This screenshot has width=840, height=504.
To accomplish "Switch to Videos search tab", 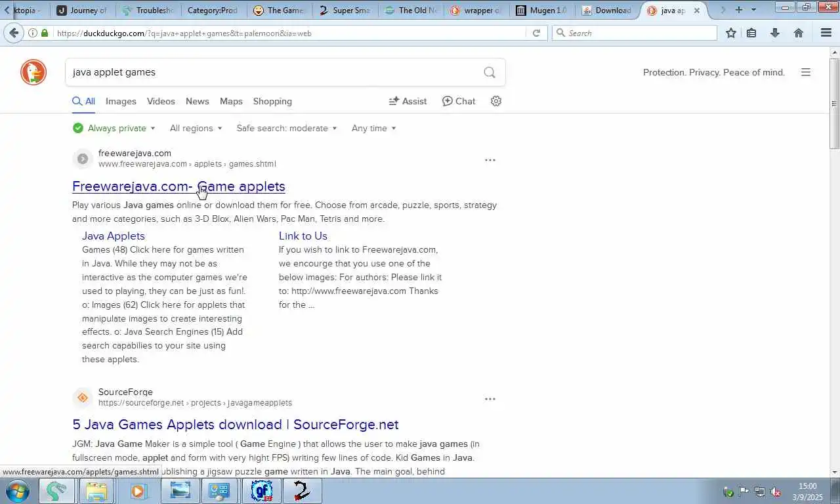I will point(161,101).
